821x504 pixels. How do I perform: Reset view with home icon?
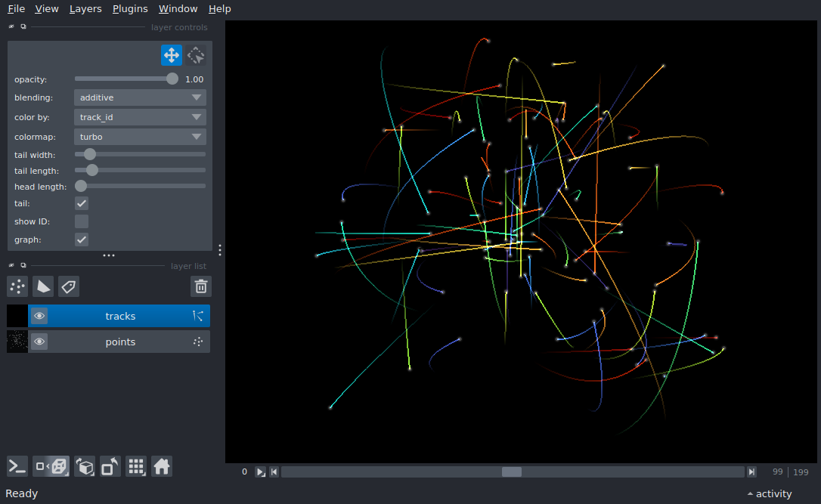162,466
